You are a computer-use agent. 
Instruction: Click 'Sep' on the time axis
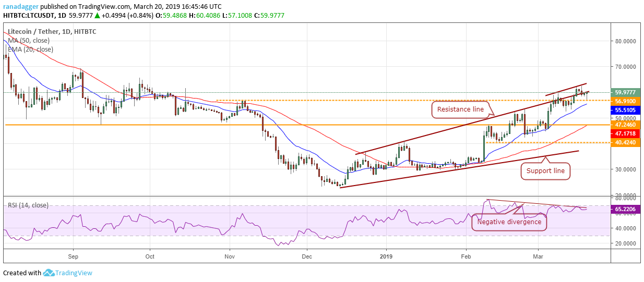point(73,256)
